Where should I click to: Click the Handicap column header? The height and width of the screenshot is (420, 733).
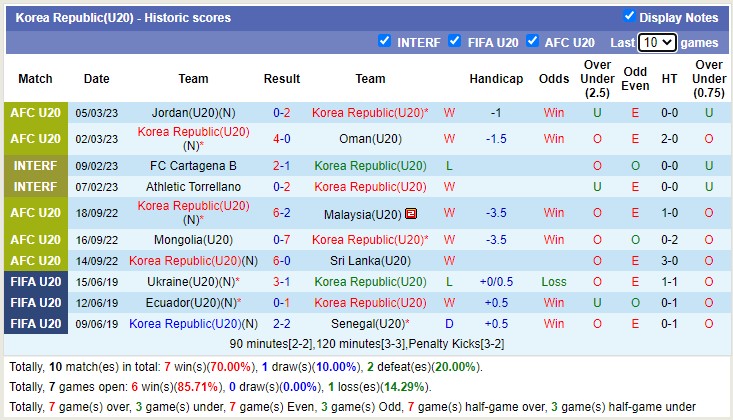coord(496,79)
